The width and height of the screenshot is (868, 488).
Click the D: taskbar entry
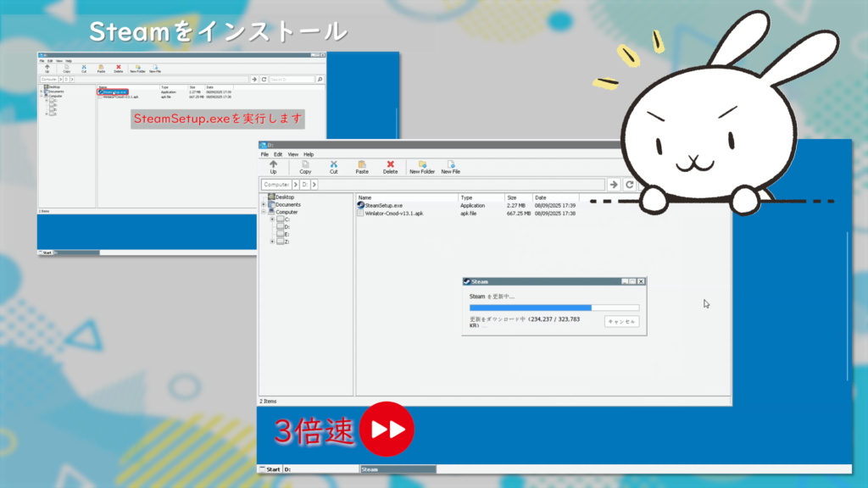pyautogui.click(x=321, y=469)
